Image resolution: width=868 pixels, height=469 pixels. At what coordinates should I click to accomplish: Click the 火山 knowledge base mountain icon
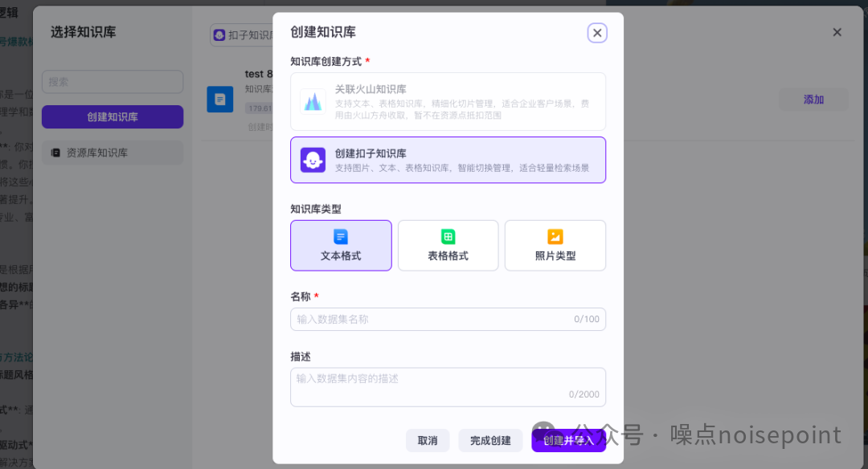pos(313,102)
